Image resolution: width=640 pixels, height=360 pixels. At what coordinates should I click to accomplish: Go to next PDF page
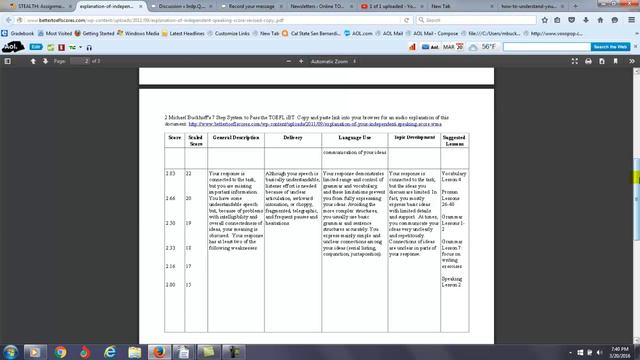(x=45, y=61)
